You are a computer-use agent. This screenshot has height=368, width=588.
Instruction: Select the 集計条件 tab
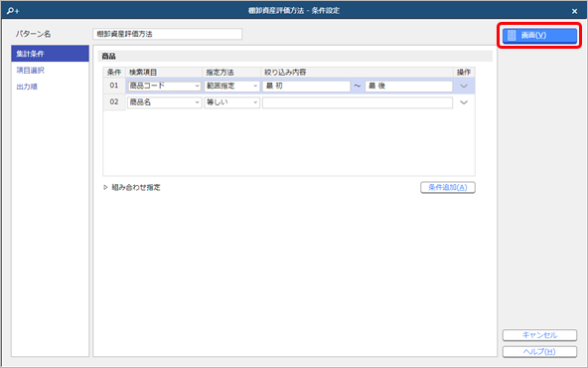tap(50, 54)
